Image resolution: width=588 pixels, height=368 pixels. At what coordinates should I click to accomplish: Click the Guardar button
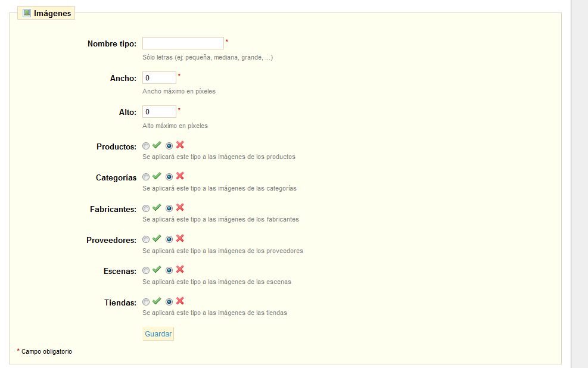(x=157, y=333)
